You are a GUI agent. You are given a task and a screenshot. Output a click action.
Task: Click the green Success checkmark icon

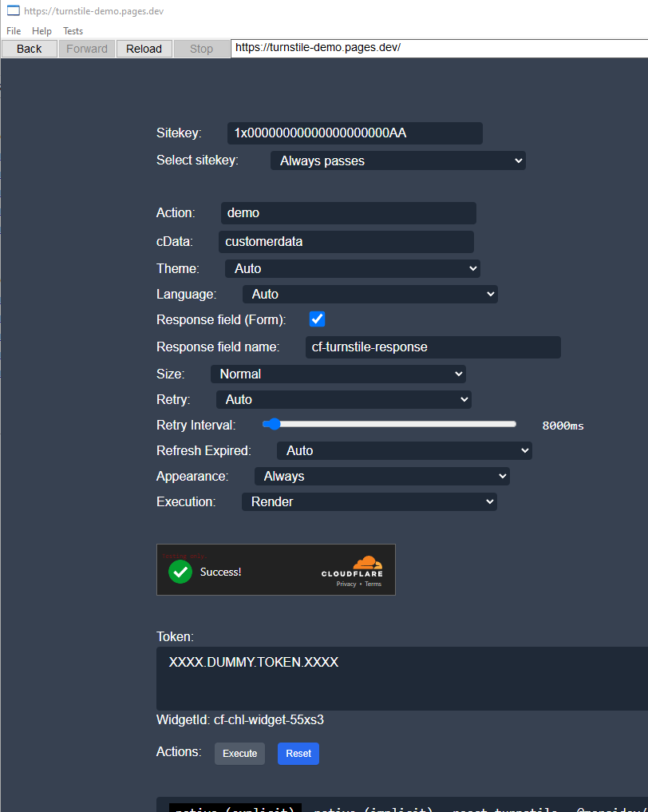tap(180, 570)
